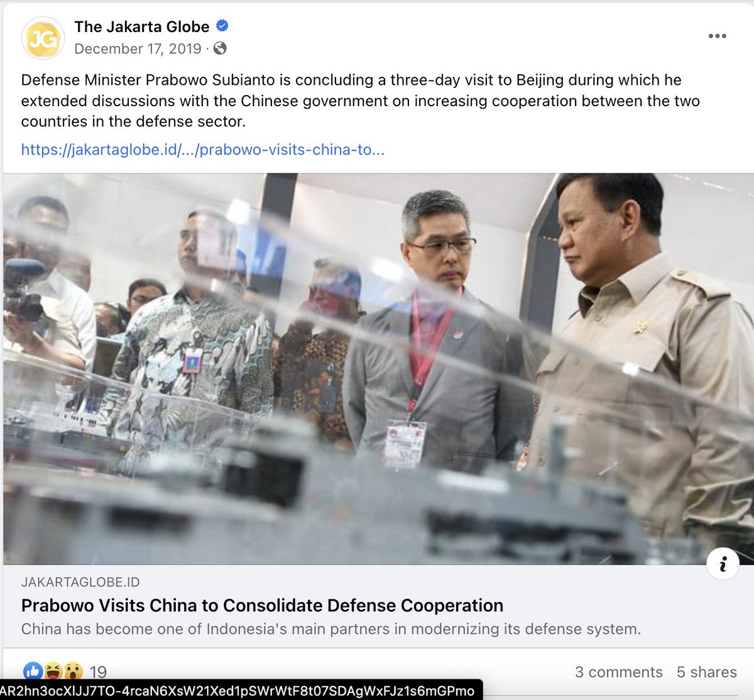Click the JAKARTAGLOBE.ID source label
This screenshot has height=700, width=754.
coord(80,582)
